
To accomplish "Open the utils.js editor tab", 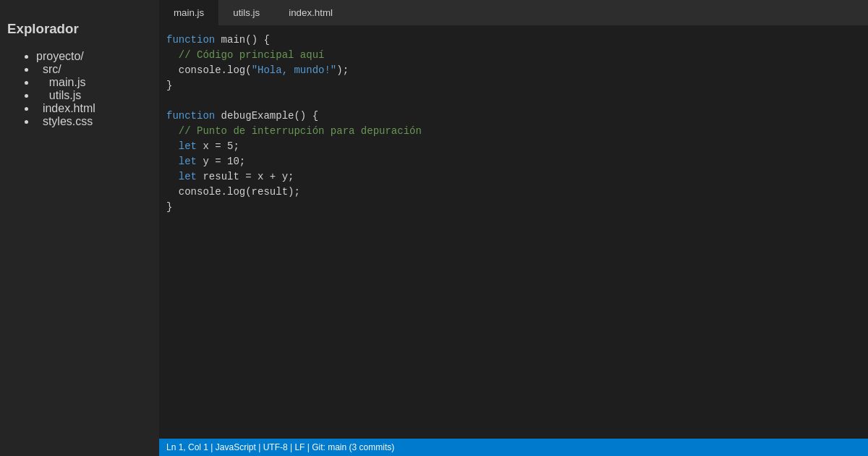I will pyautogui.click(x=246, y=12).
